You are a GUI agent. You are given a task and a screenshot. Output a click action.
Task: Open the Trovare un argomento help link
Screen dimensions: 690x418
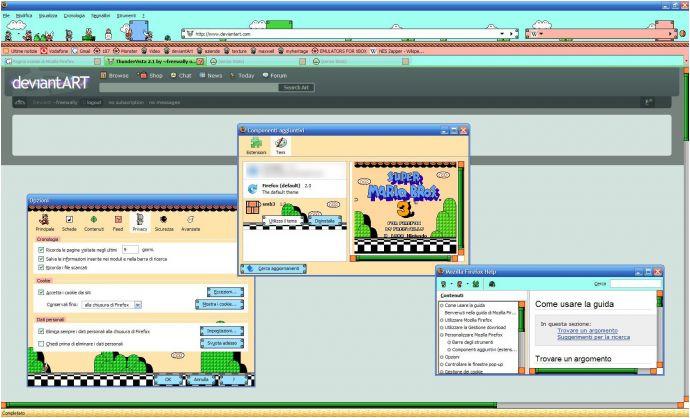pos(587,330)
